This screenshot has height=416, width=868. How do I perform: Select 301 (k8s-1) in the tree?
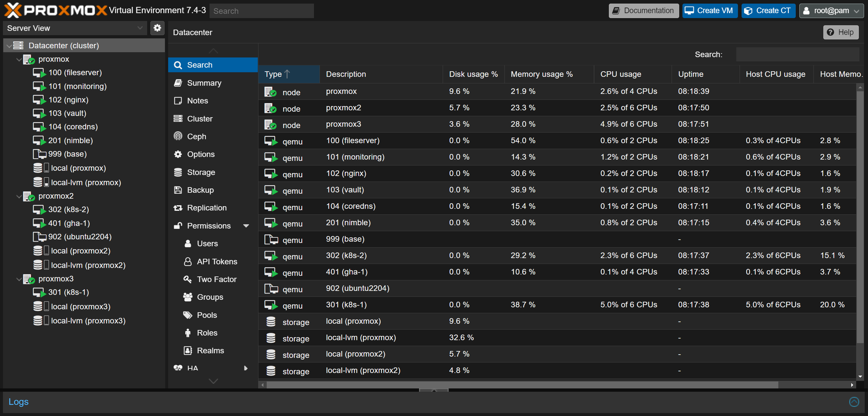pos(68,292)
